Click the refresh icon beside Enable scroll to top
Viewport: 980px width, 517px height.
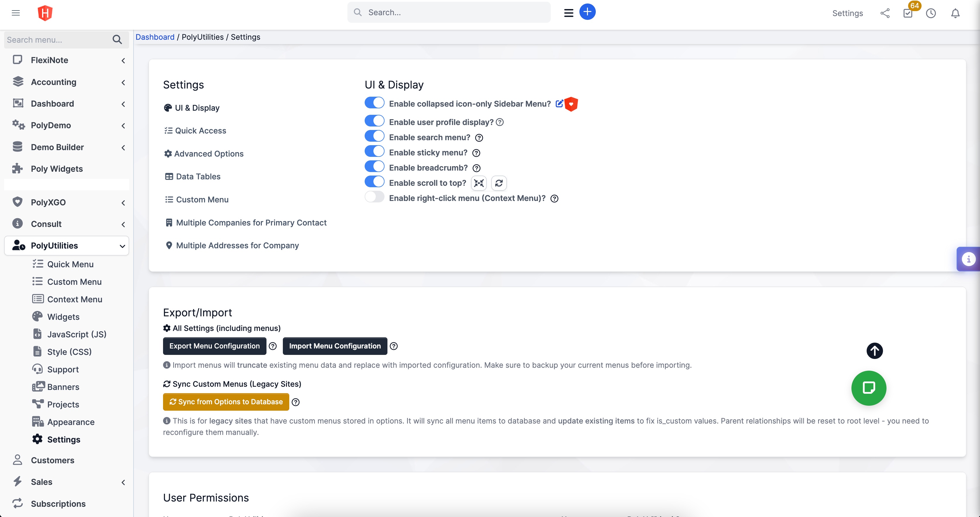coord(499,183)
